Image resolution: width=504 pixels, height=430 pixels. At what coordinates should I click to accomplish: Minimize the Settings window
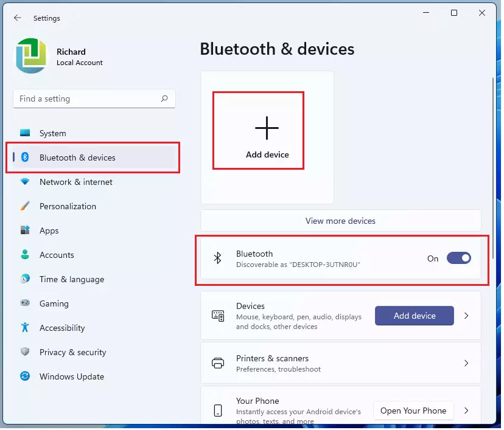click(427, 13)
